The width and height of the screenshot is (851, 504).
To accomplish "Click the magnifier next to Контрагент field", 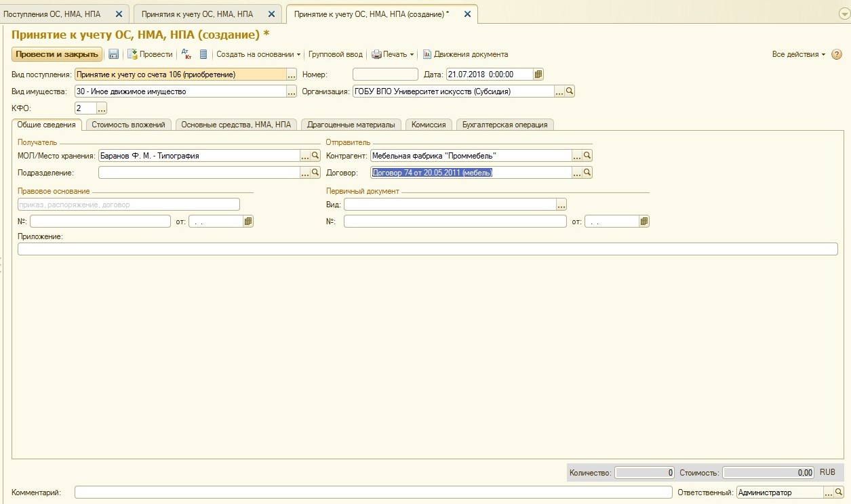I will tap(587, 156).
